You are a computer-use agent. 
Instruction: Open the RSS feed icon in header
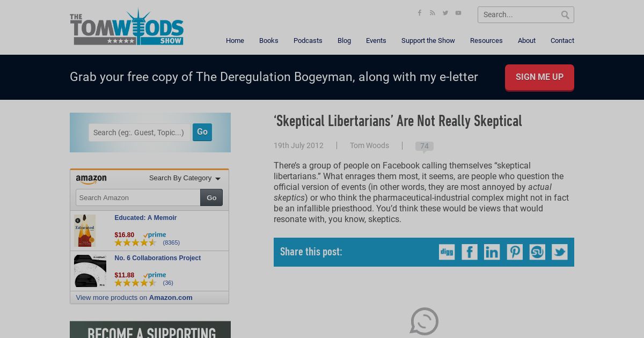[433, 13]
